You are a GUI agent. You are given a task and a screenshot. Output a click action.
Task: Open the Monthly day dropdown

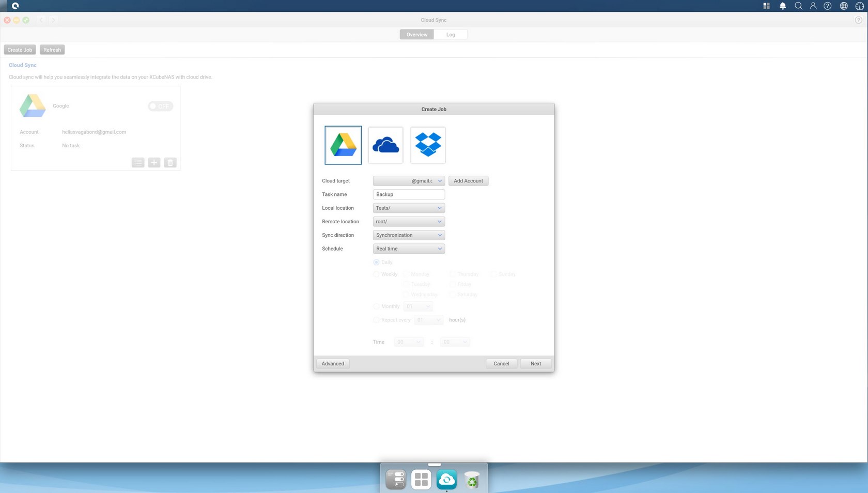coord(418,306)
